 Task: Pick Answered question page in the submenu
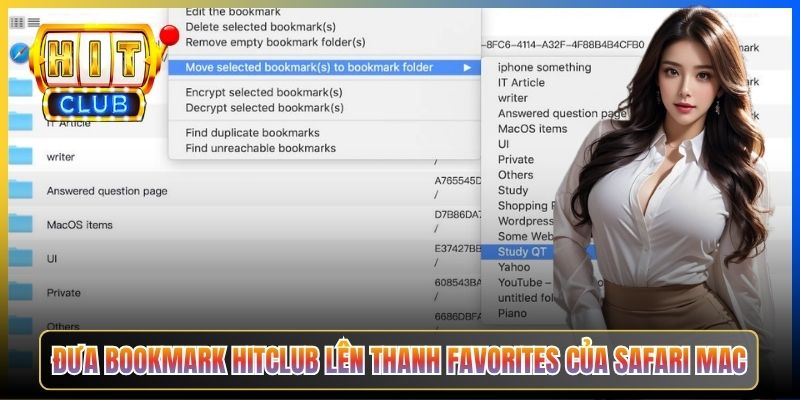562,113
